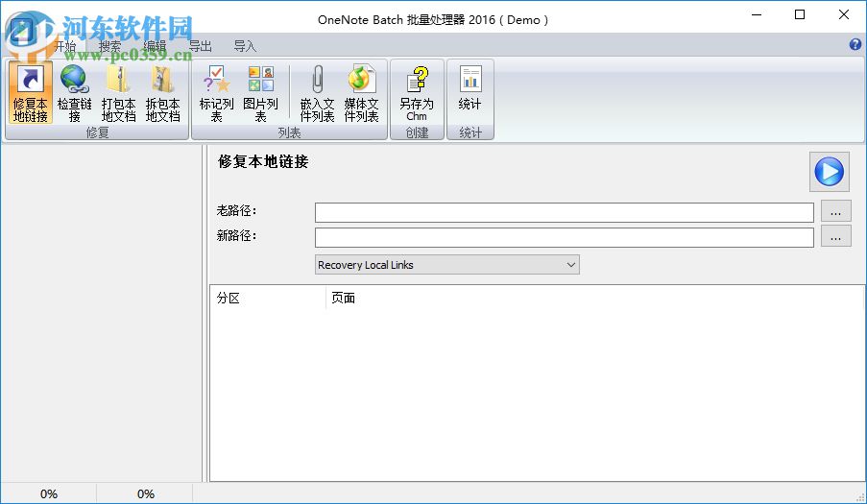Click the blue help question mark icon
This screenshot has width=867, height=504.
pos(855,44)
